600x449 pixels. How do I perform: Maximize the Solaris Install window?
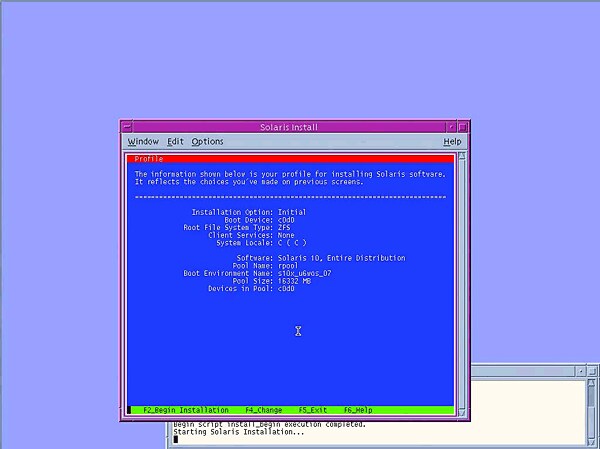463,127
